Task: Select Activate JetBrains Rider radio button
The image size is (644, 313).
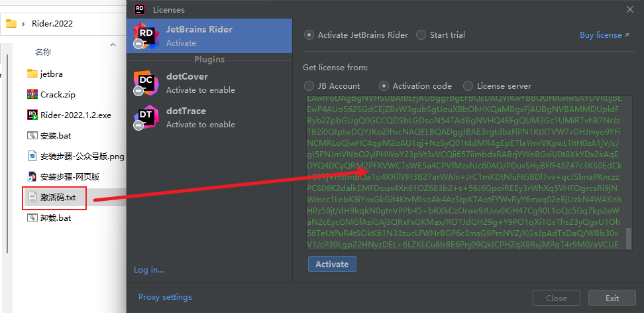Action: [309, 35]
